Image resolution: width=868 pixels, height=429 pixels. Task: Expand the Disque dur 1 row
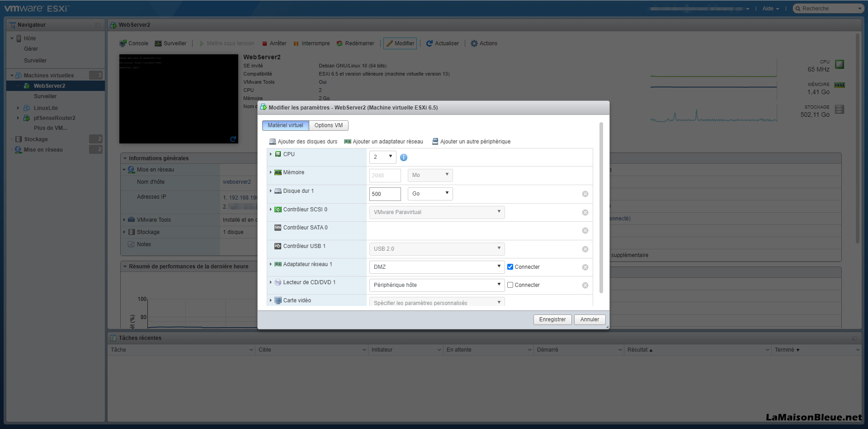point(271,191)
